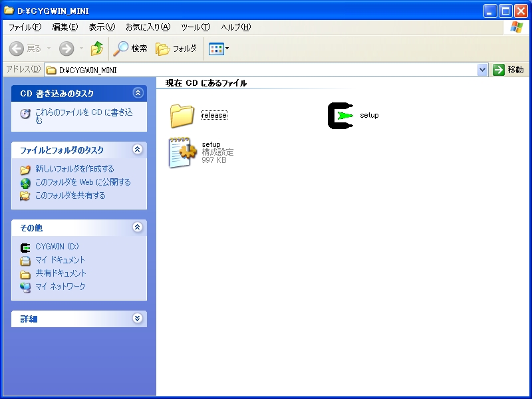Click the Forward arrow navigation button
Screen dimensions: 532x399
(x=66, y=49)
